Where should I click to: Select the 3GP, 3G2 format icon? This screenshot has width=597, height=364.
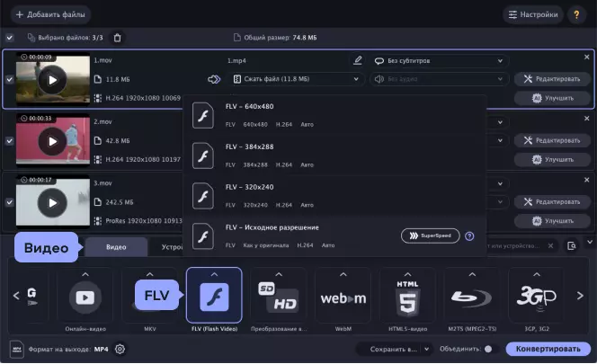point(537,297)
